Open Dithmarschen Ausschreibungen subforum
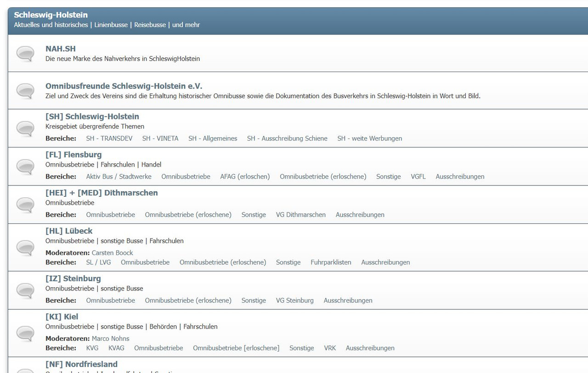This screenshot has height=373, width=588. 360,214
